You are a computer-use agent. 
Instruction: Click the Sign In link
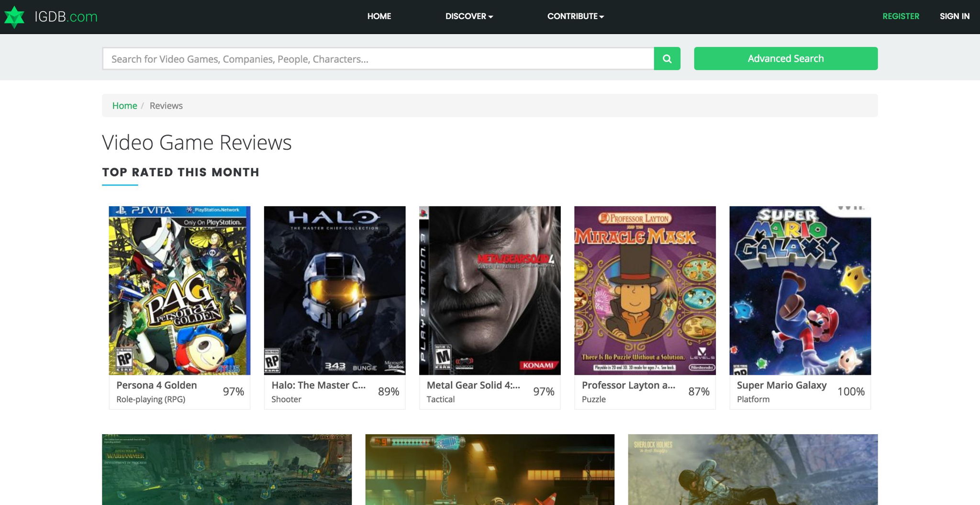pyautogui.click(x=955, y=16)
